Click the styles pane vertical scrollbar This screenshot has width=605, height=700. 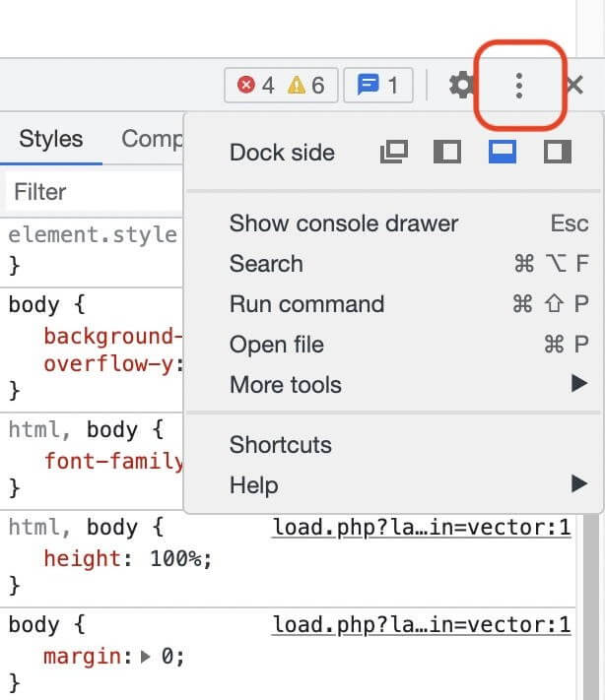(590, 607)
